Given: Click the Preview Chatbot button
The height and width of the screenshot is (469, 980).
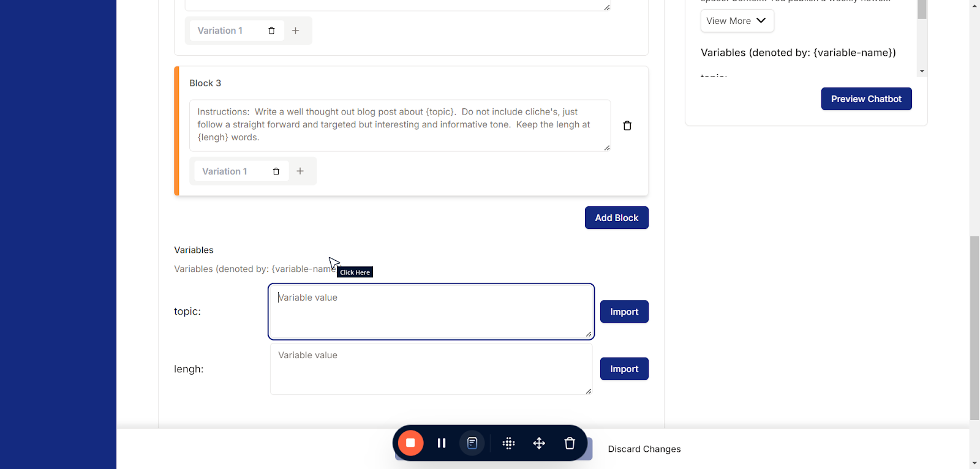Looking at the screenshot, I should pyautogui.click(x=866, y=99).
